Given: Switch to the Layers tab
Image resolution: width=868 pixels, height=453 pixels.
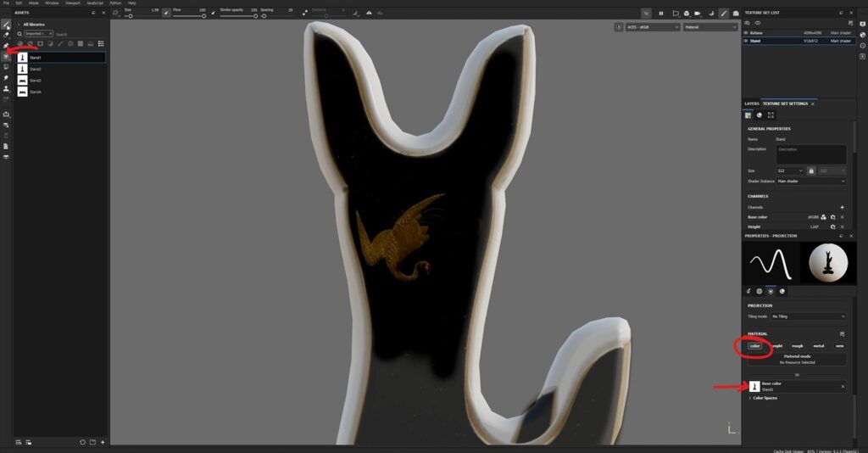Looking at the screenshot, I should tap(752, 103).
